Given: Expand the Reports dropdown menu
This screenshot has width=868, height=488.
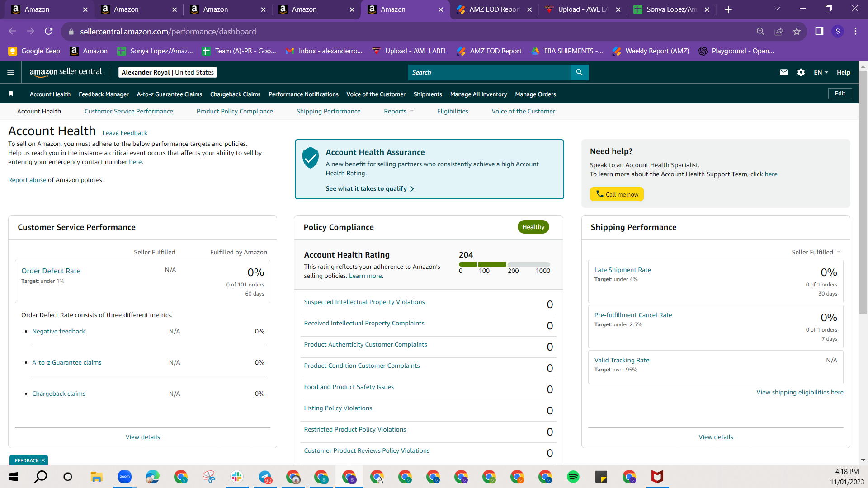Looking at the screenshot, I should tap(399, 111).
